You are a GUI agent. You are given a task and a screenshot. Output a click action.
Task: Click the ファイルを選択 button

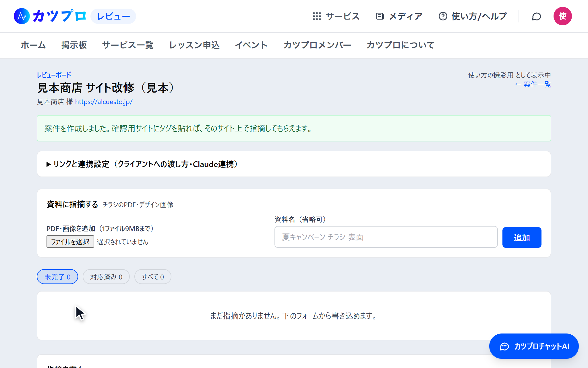tap(70, 241)
